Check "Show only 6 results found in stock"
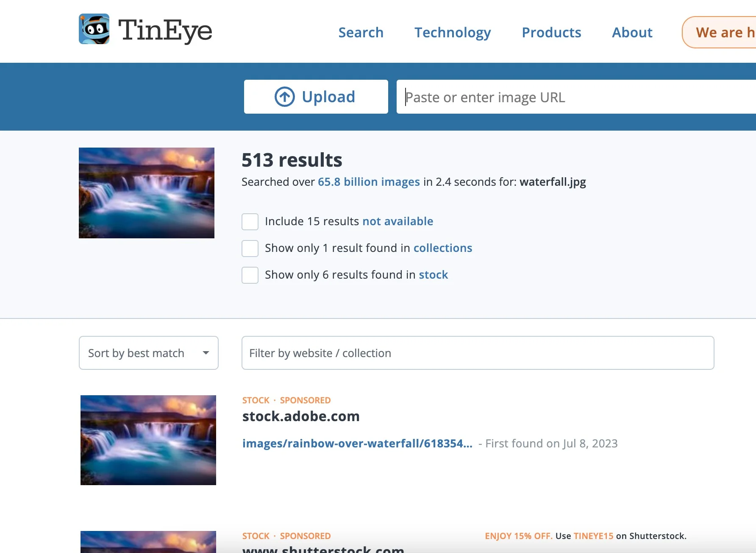Viewport: 756px width, 553px height. point(250,275)
